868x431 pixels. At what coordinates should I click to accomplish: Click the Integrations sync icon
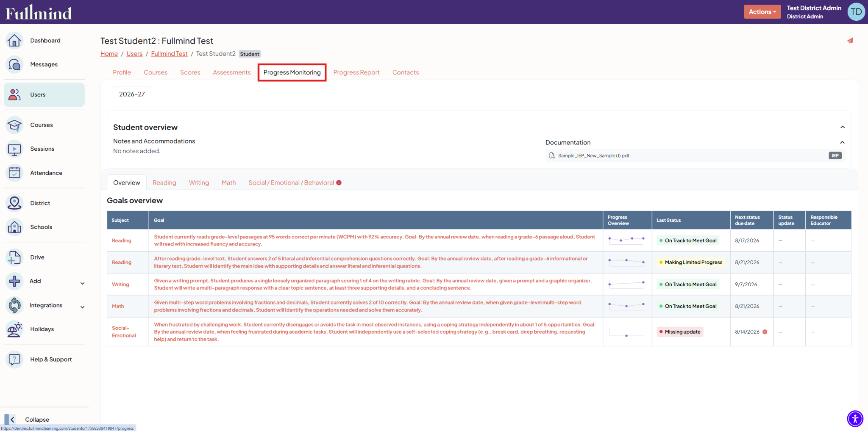pos(14,305)
